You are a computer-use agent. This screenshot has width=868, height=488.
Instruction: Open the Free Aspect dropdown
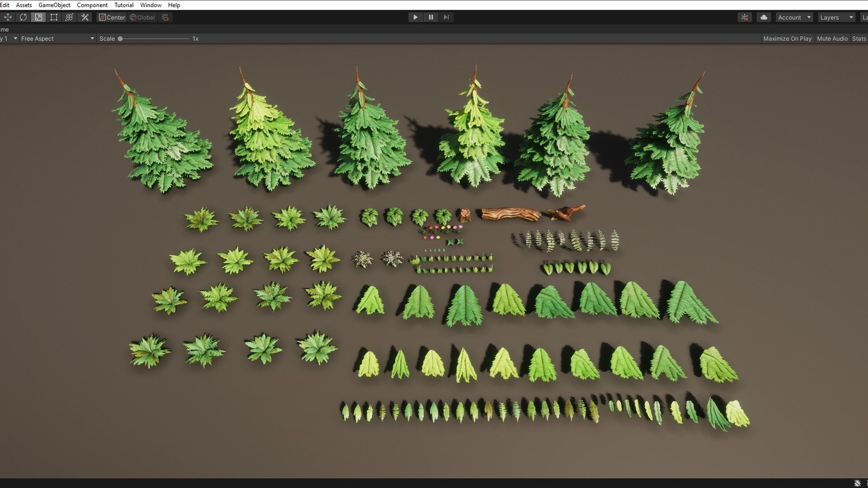[57, 38]
